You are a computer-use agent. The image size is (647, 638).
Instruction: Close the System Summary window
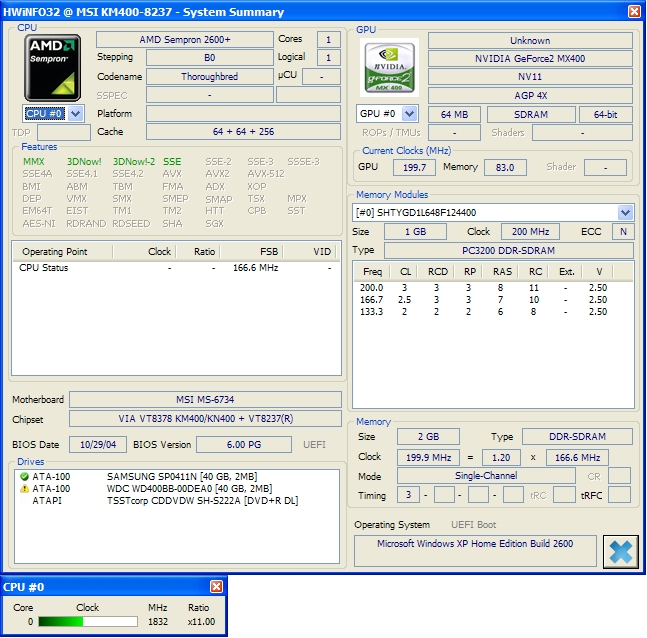click(634, 12)
